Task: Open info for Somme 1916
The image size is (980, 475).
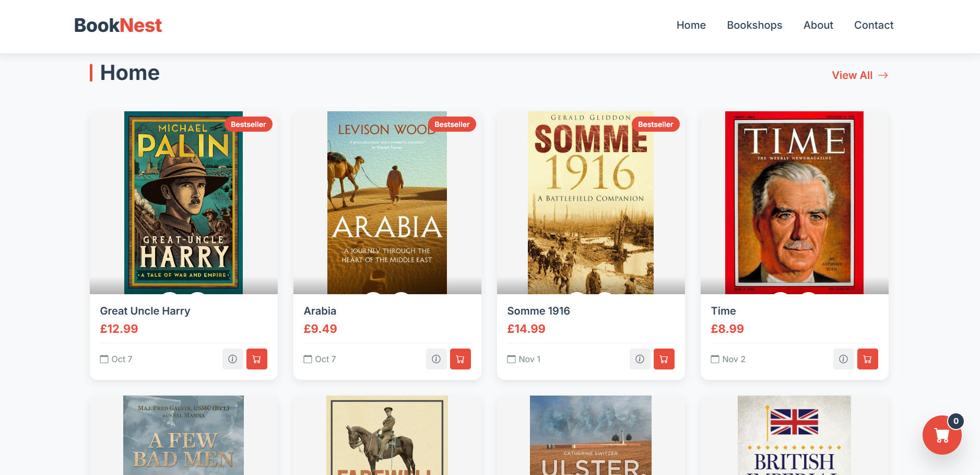Action: 640,359
